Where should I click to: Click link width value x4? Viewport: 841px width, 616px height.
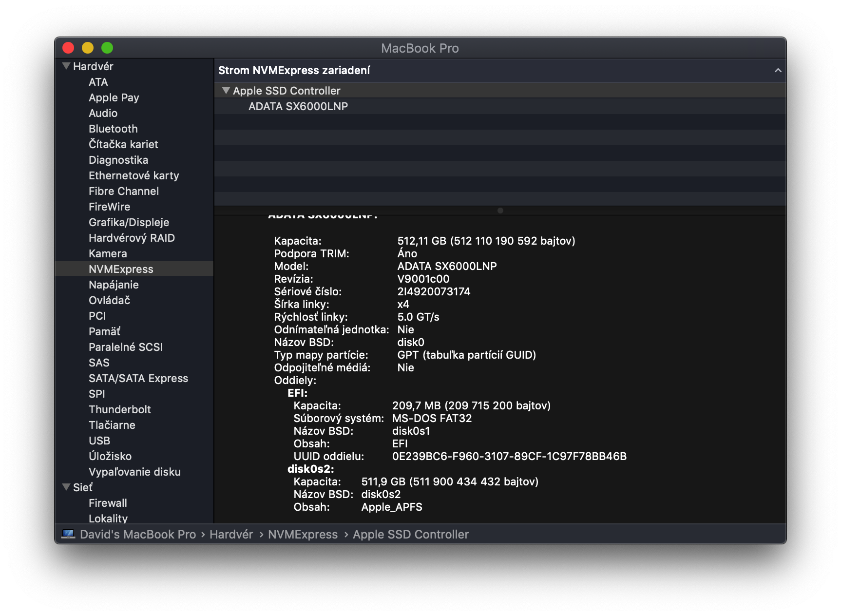point(403,304)
